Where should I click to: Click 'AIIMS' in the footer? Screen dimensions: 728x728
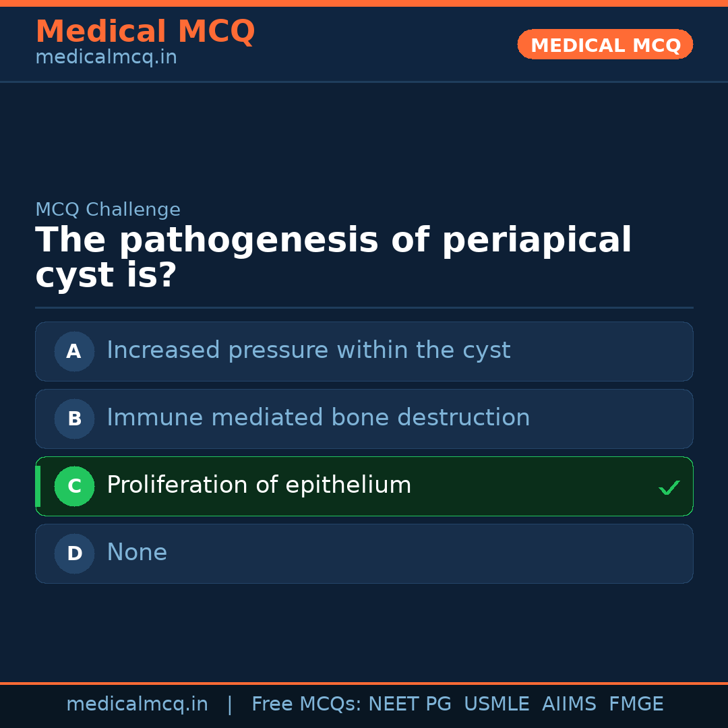pos(569,704)
